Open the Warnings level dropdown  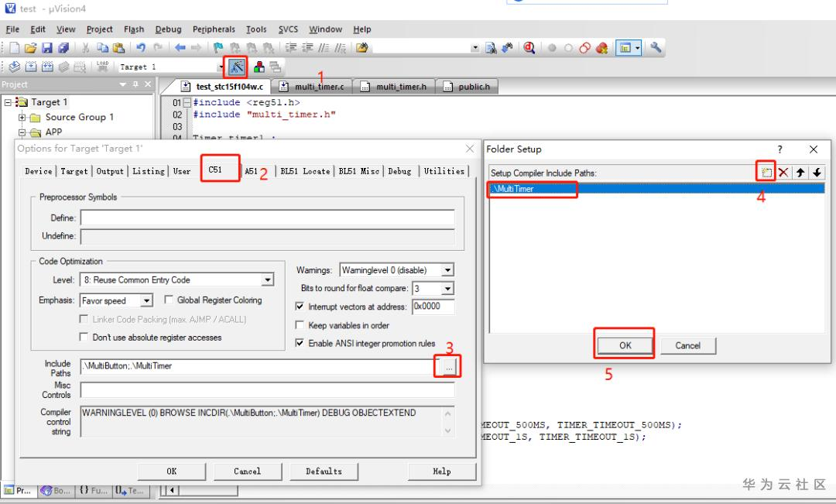tap(448, 270)
